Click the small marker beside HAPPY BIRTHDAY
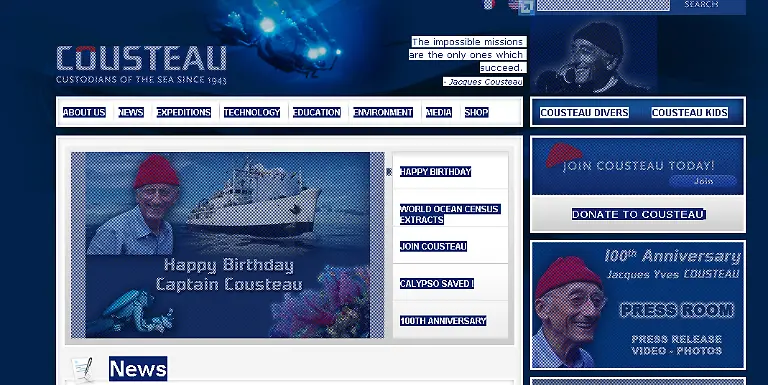Viewport: 768px width, 385px height. coord(389,172)
